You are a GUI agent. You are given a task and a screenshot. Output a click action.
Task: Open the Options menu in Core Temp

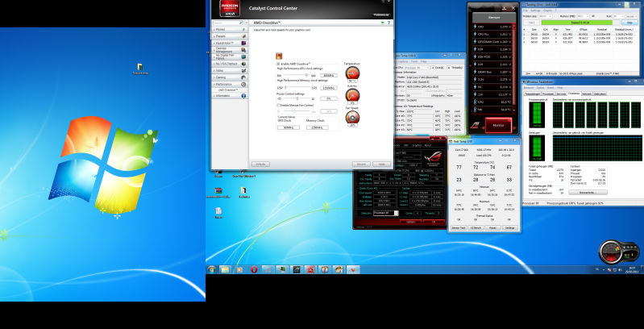403,61
